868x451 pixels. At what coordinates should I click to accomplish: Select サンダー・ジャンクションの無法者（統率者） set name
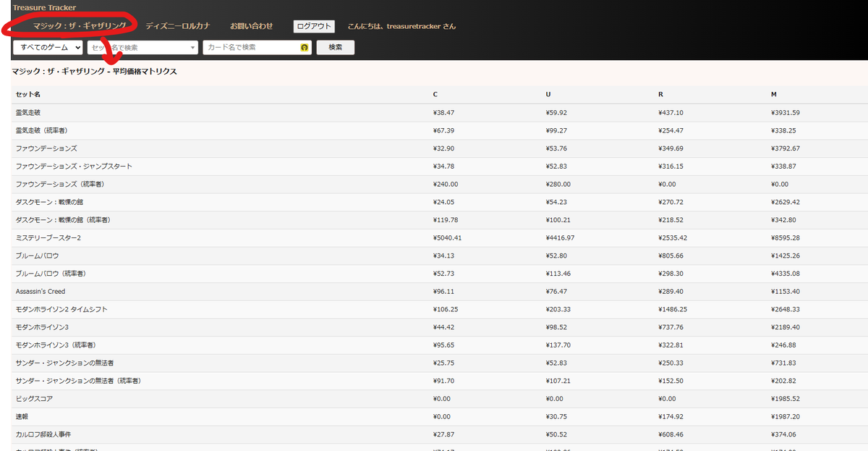point(78,381)
